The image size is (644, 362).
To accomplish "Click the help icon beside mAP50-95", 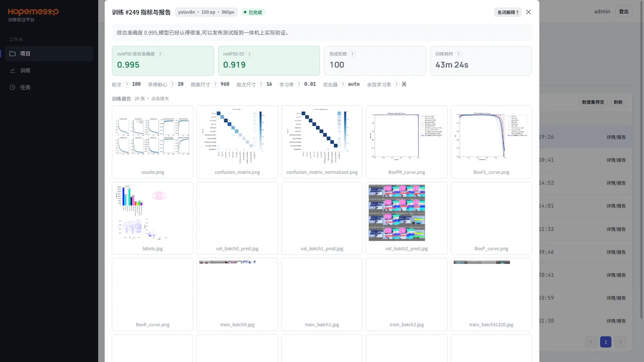I will pos(249,54).
